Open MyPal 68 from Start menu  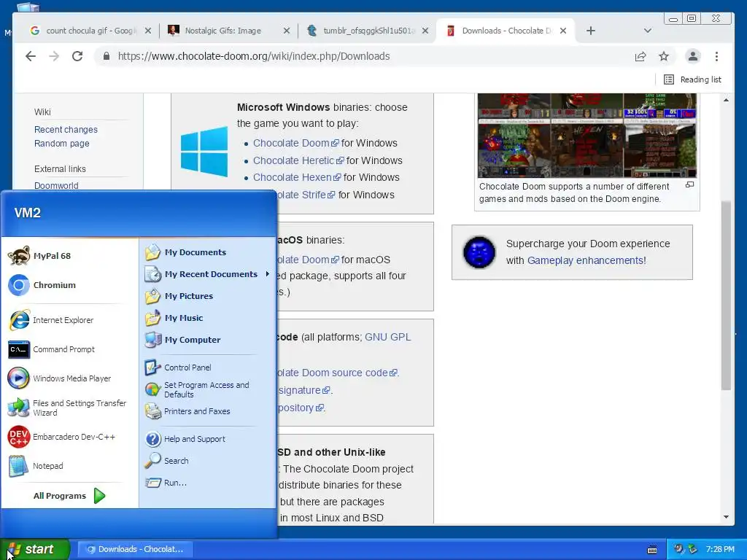point(69,256)
